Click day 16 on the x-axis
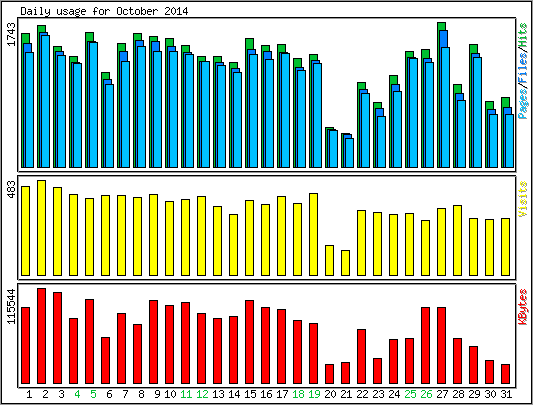This screenshot has height=405, width=533. (x=266, y=394)
